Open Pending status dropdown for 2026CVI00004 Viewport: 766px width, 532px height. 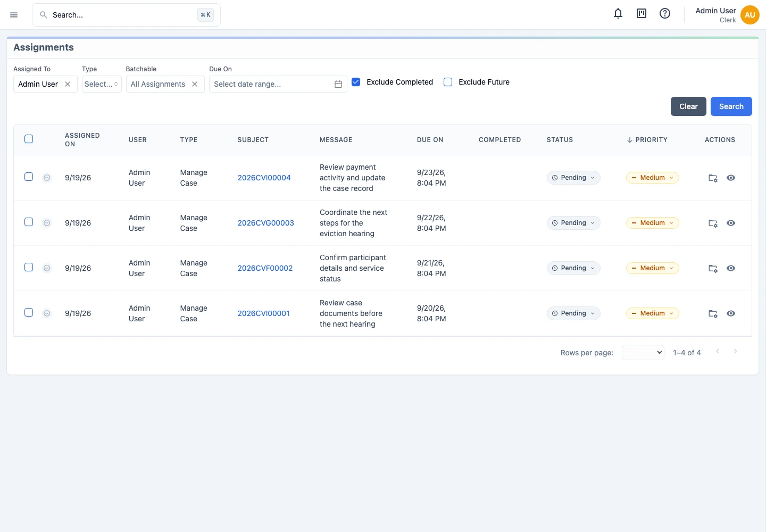[573, 178]
